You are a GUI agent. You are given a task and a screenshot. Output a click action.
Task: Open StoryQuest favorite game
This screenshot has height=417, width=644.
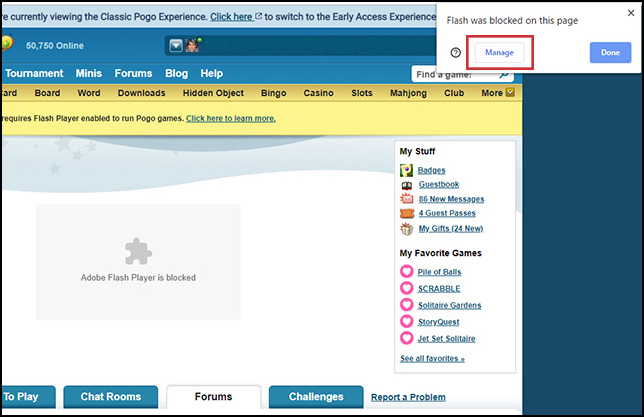click(438, 322)
